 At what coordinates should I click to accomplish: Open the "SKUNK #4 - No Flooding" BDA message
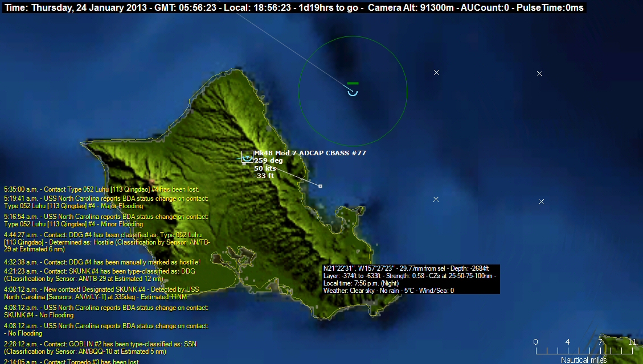click(106, 311)
